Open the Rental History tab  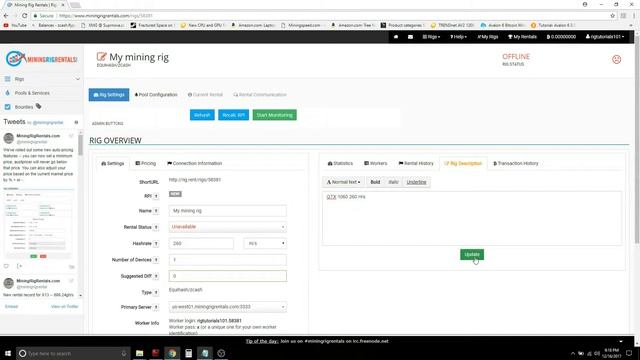point(416,163)
